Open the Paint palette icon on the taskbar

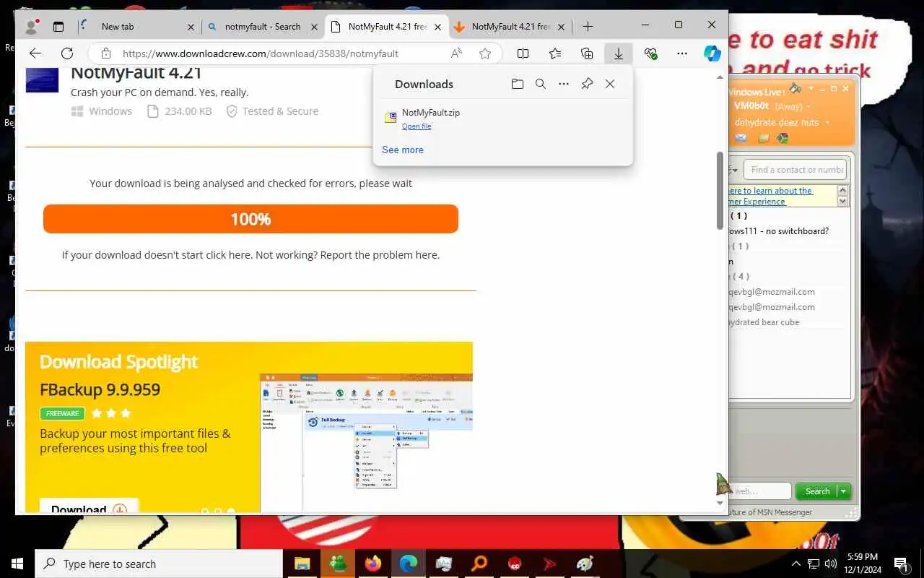(x=585, y=564)
